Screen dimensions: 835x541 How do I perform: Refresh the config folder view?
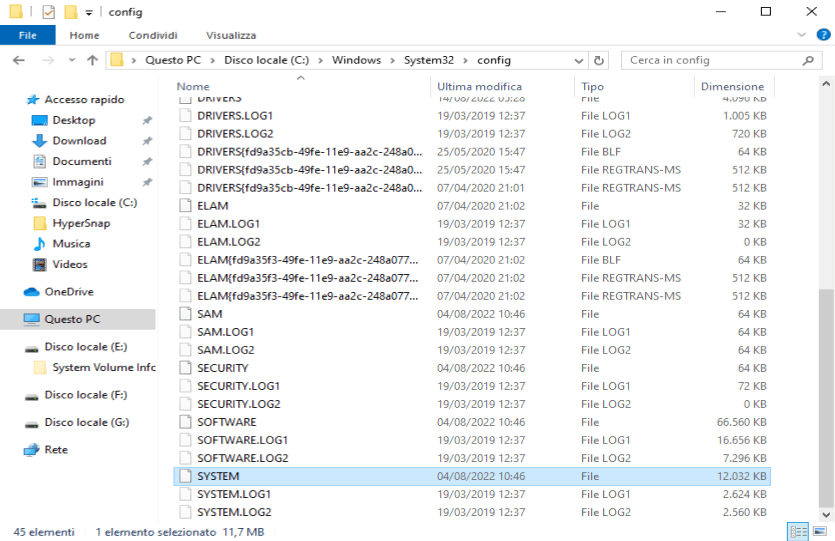tap(599, 61)
